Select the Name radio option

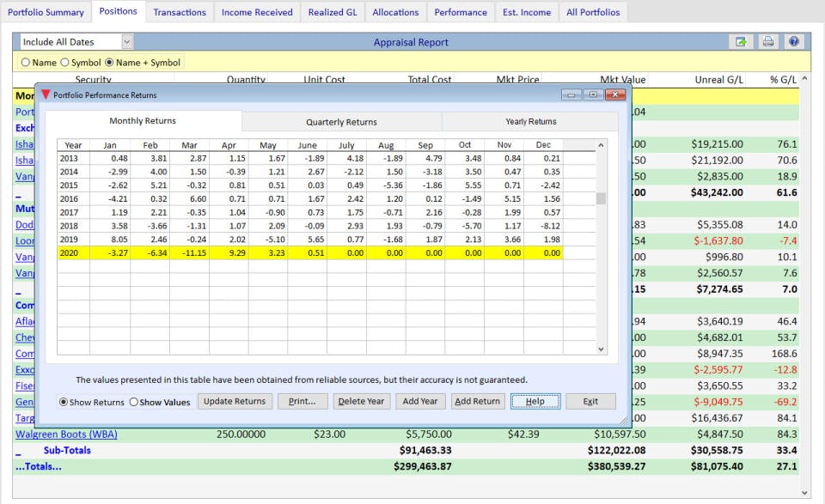coord(25,63)
